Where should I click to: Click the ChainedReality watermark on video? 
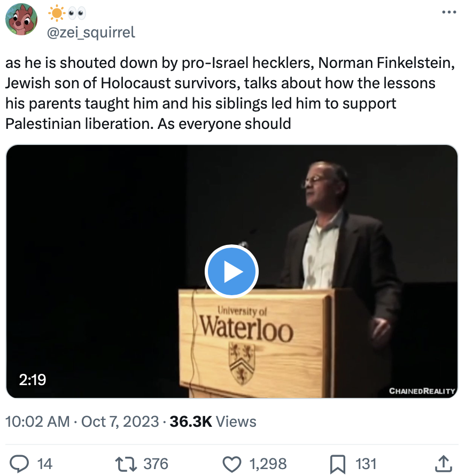(x=422, y=391)
